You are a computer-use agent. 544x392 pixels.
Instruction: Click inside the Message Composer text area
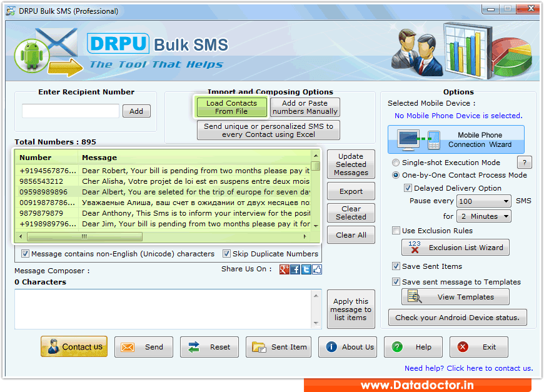click(x=163, y=309)
